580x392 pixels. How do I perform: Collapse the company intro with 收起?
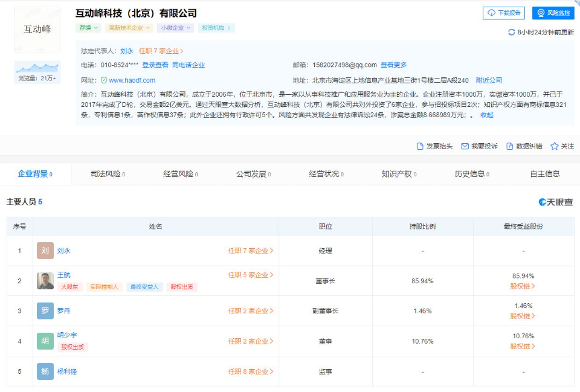pyautogui.click(x=487, y=115)
